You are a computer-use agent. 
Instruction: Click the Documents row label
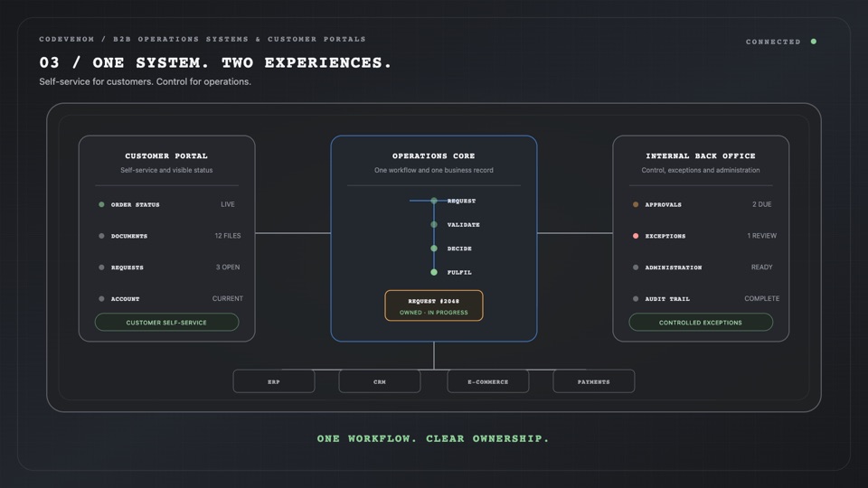coord(129,236)
